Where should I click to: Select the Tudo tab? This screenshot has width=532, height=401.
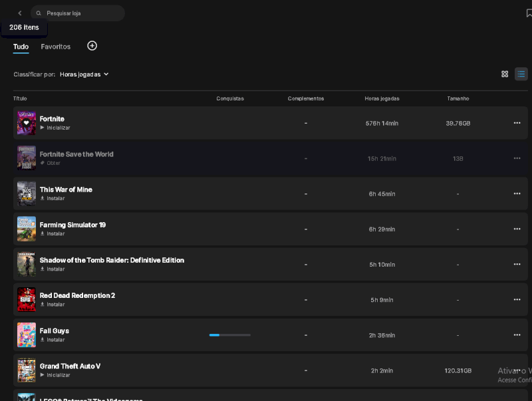coord(21,47)
